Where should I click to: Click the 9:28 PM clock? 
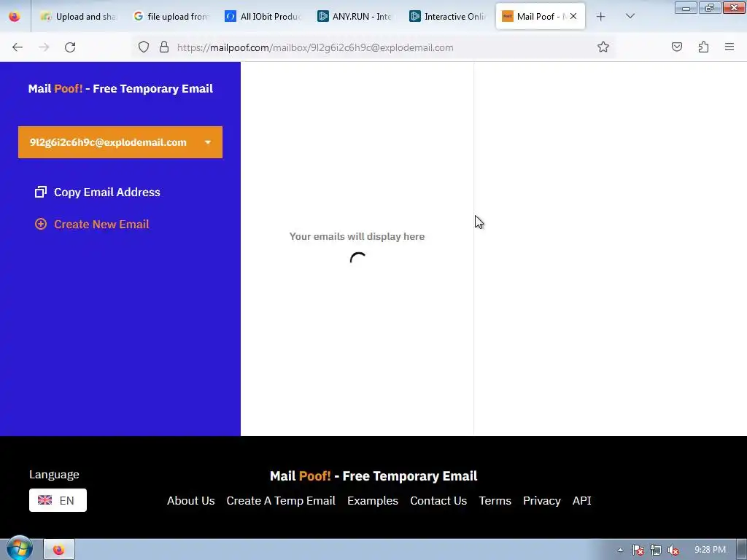[710, 550]
